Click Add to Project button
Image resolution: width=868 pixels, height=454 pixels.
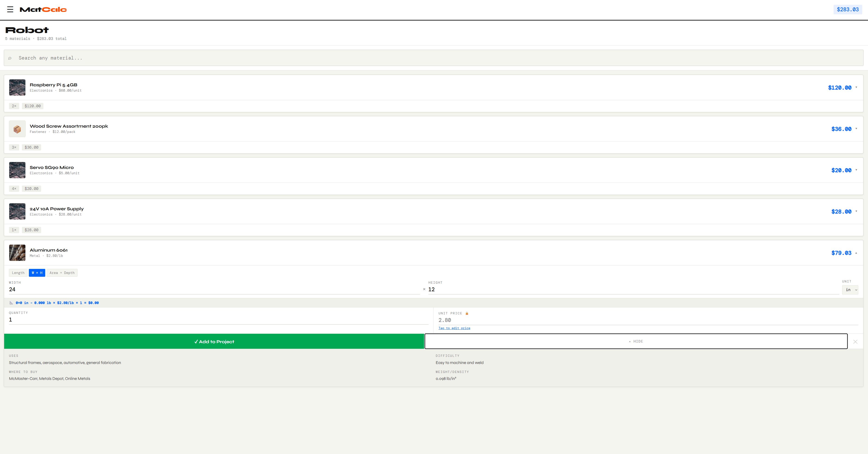[214, 341]
